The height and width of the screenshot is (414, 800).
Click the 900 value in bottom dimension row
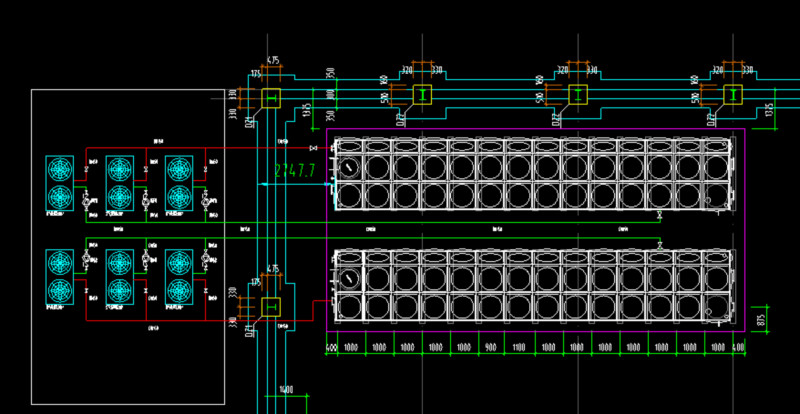(x=490, y=347)
